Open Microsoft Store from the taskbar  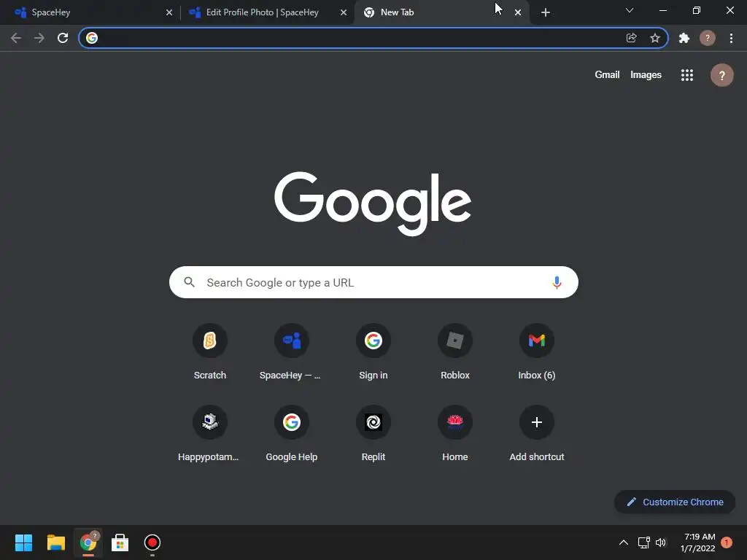pyautogui.click(x=120, y=542)
